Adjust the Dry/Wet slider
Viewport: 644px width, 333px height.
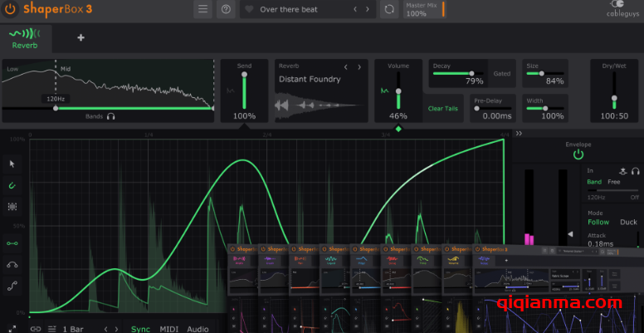614,91
